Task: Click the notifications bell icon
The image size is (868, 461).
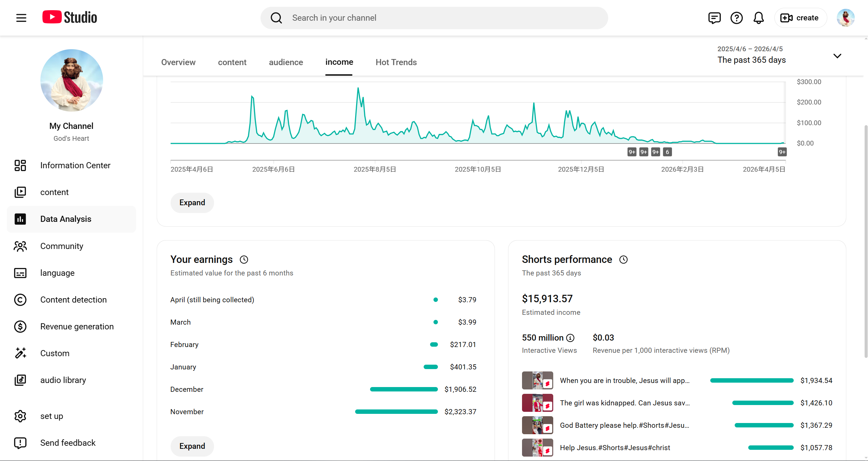Action: 758,18
